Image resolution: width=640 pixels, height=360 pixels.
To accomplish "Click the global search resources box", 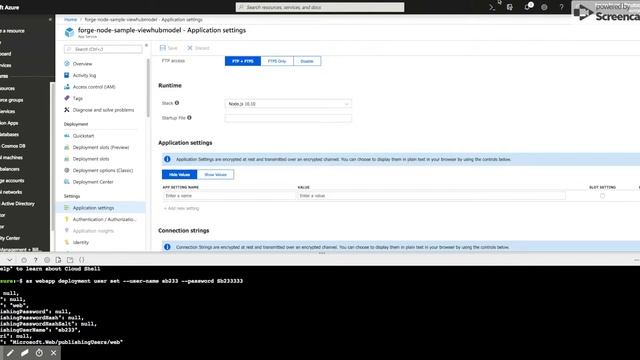I will pyautogui.click(x=320, y=7).
